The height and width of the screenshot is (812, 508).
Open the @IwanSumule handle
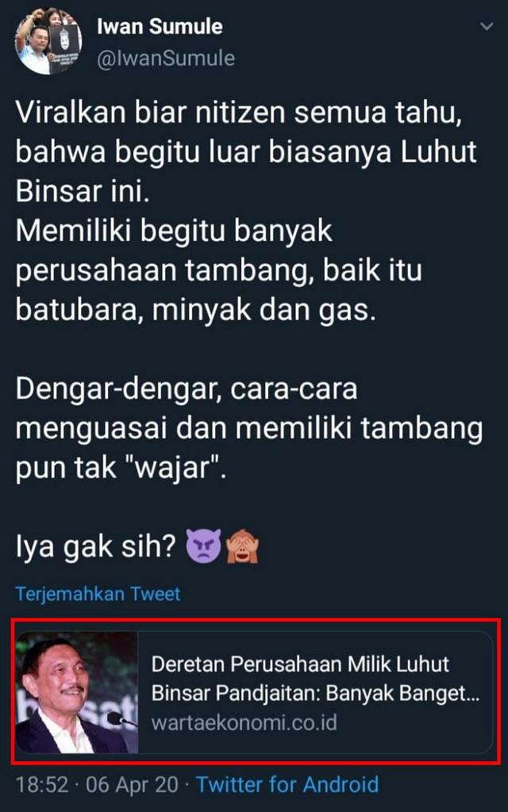click(x=166, y=58)
